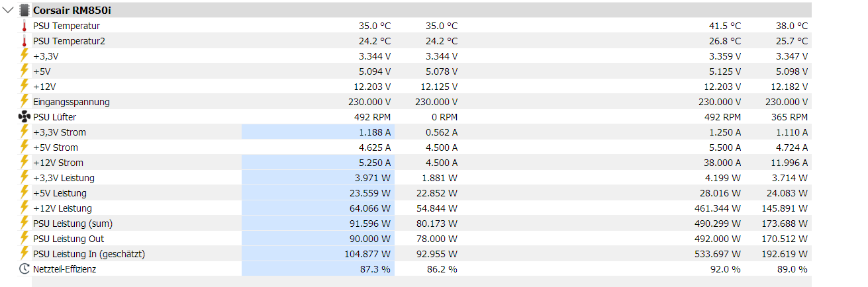Select the PSU Leistung Out row label

click(x=68, y=239)
